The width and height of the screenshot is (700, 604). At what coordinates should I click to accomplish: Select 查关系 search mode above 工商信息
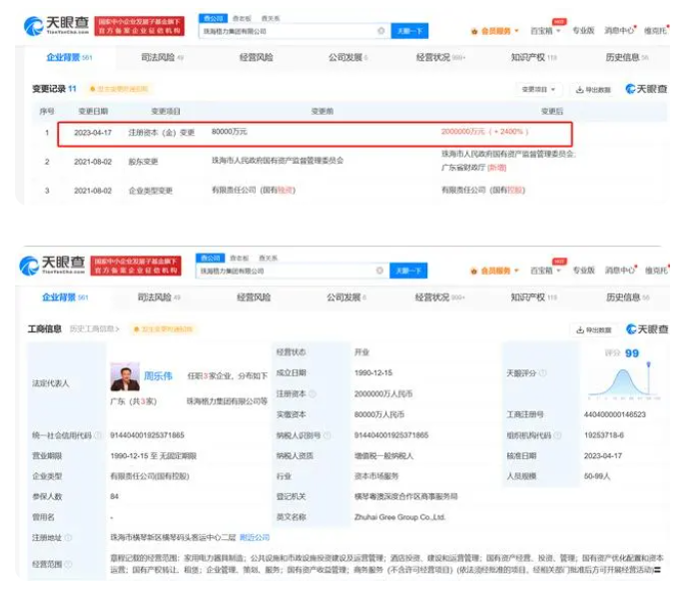click(268, 258)
